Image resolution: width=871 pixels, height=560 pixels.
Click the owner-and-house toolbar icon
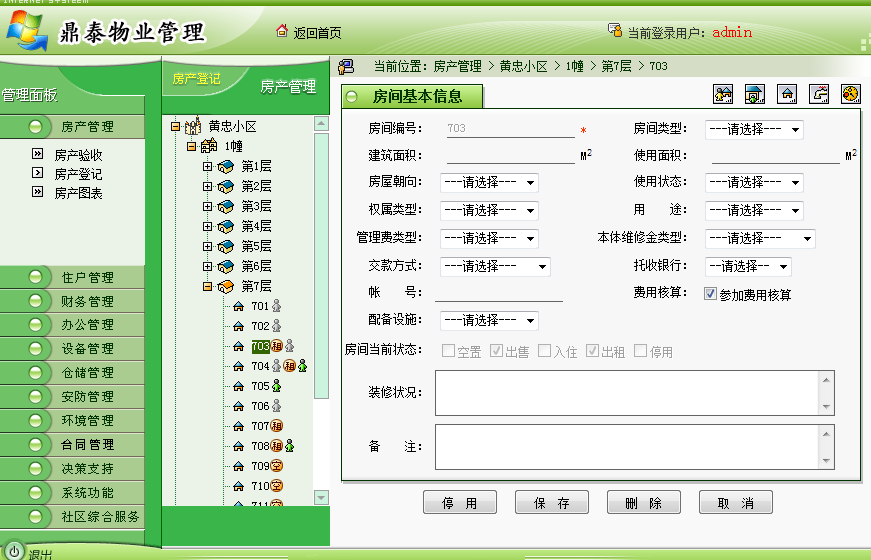point(723,94)
